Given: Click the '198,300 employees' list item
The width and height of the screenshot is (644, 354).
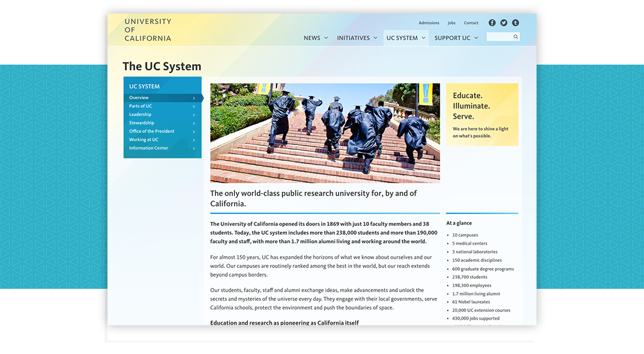Looking at the screenshot, I should [471, 285].
